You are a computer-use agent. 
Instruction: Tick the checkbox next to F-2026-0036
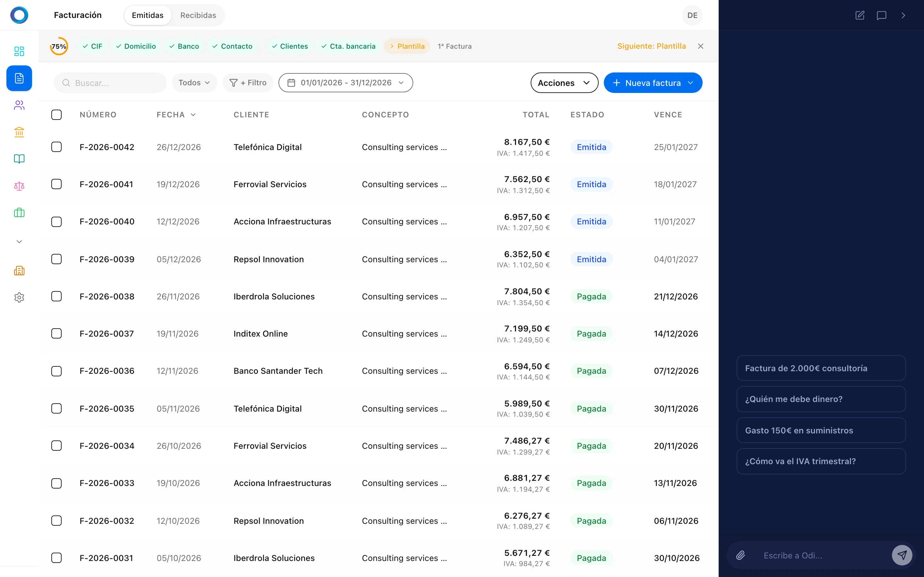(x=56, y=371)
